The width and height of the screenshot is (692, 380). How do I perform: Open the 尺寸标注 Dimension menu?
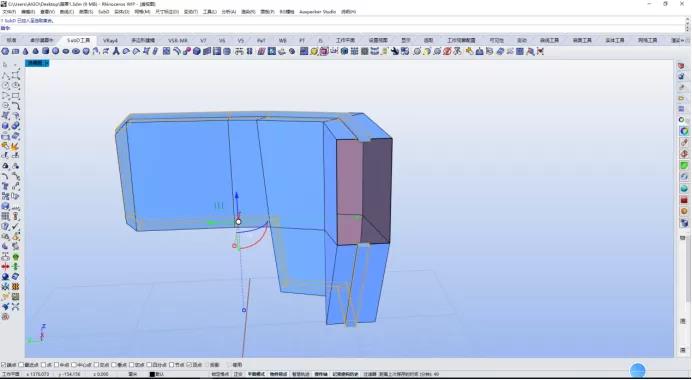point(167,12)
